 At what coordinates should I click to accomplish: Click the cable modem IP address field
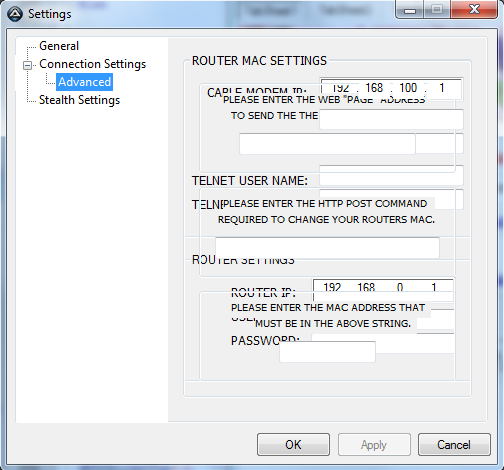click(391, 88)
